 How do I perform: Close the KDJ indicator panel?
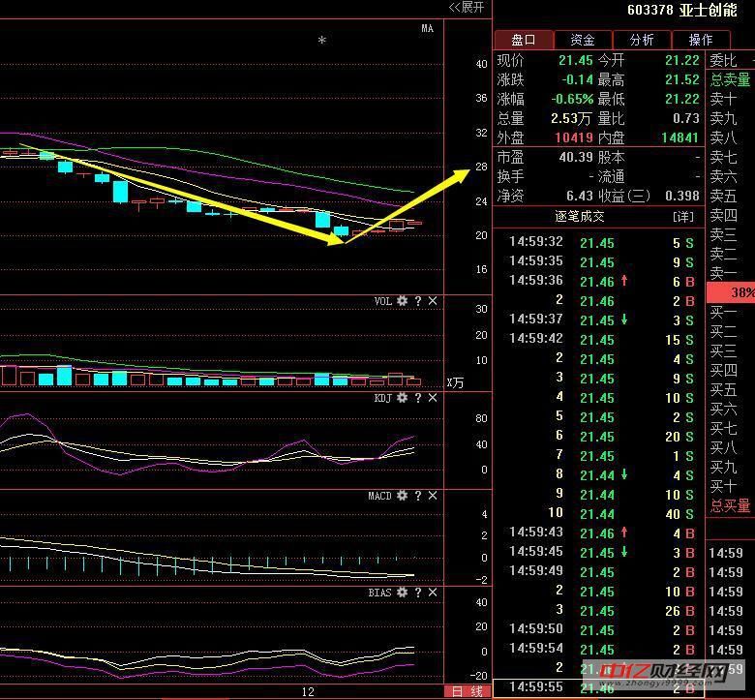coord(433,398)
